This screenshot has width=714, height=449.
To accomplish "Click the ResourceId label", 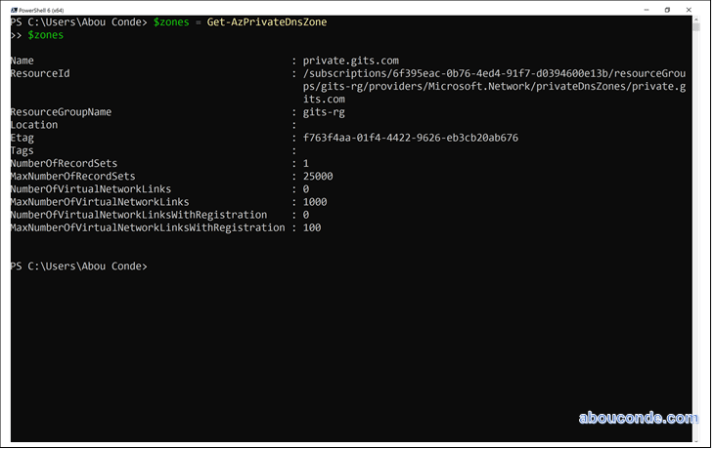I will tap(40, 74).
